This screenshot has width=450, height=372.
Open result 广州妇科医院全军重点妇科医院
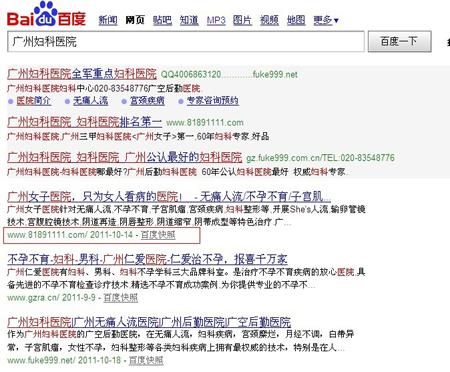(82, 74)
